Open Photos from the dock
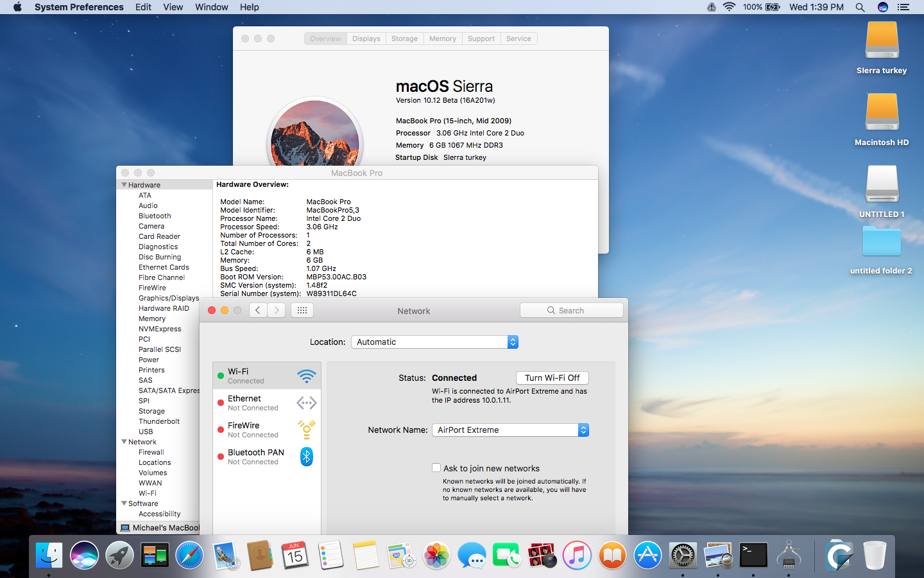The height and width of the screenshot is (578, 924). 436,556
